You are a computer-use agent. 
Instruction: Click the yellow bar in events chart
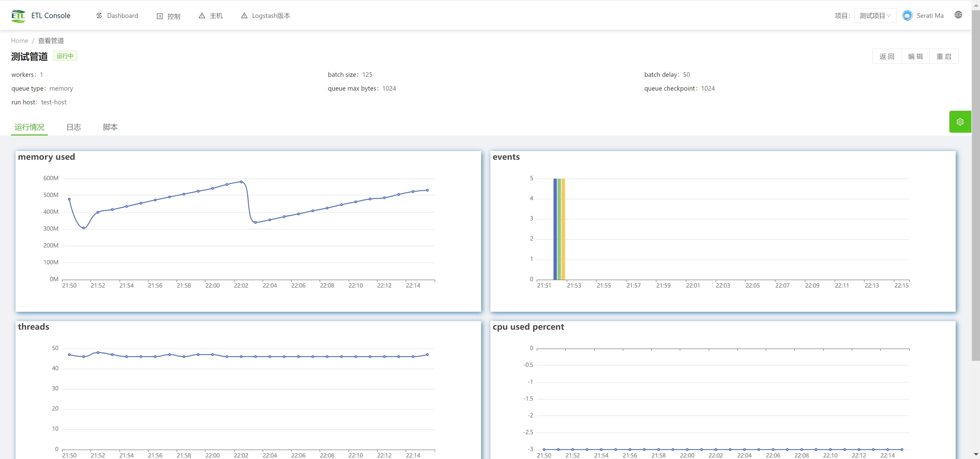click(x=563, y=229)
